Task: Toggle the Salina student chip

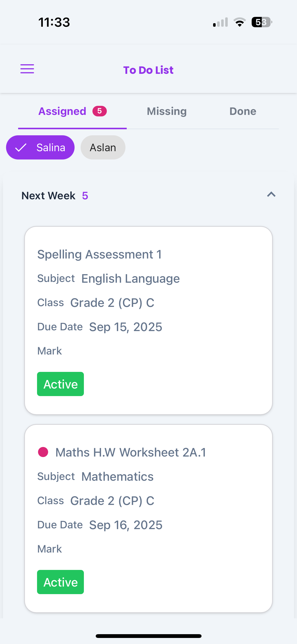Action: coord(40,148)
